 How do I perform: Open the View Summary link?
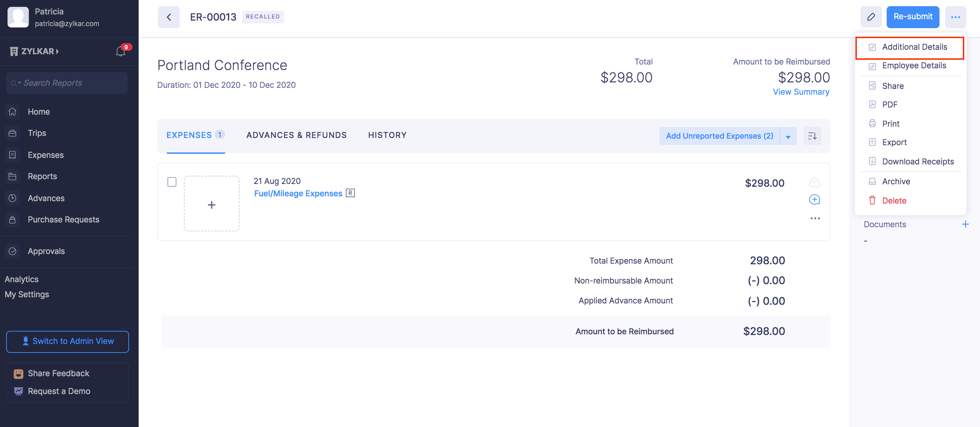(801, 92)
